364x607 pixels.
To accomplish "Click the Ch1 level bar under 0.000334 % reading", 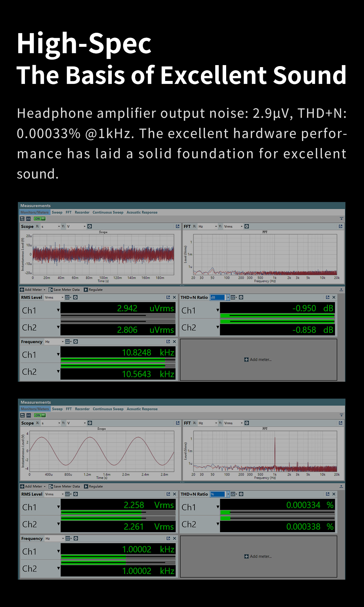I will [x=277, y=513].
